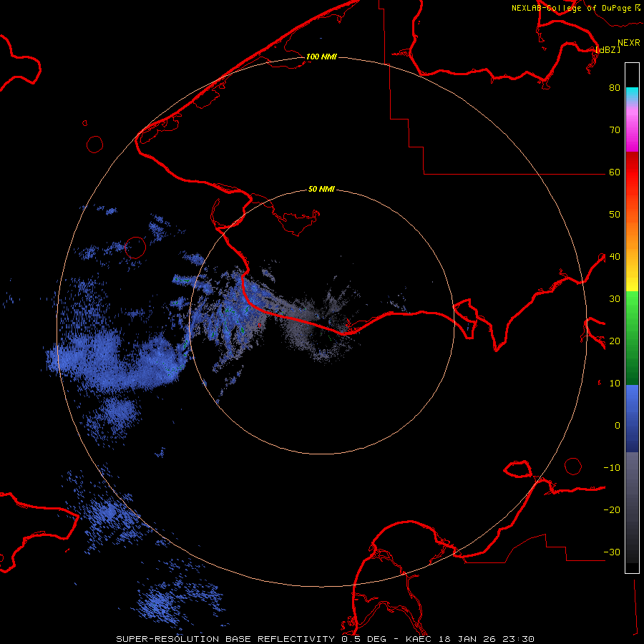The height and width of the screenshot is (644, 644).
Task: Select the 40 value on the dBZ scale
Action: [615, 257]
